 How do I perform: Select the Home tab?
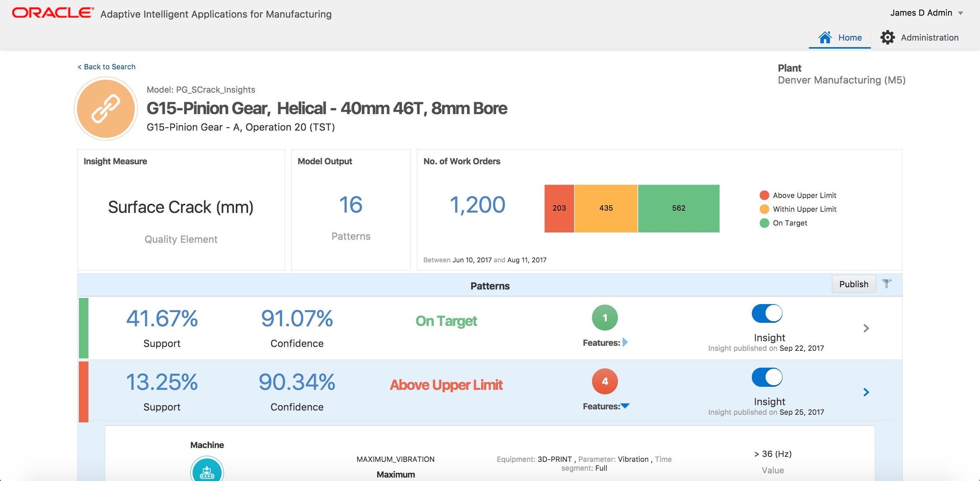pos(850,37)
